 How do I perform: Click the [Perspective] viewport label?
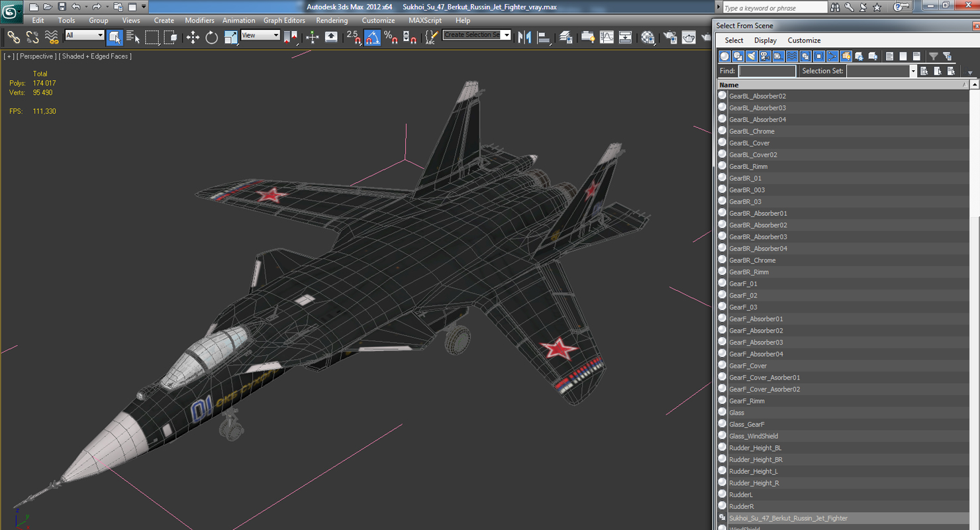tap(36, 56)
